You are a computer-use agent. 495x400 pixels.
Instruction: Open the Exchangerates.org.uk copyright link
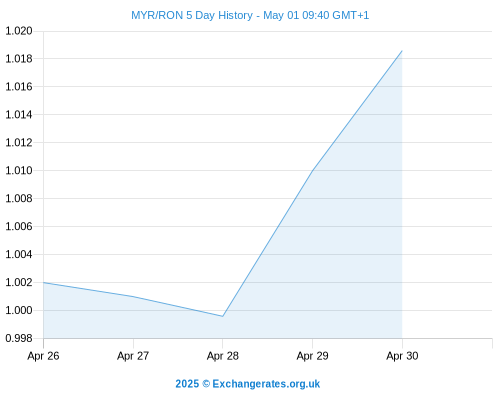tap(247, 384)
